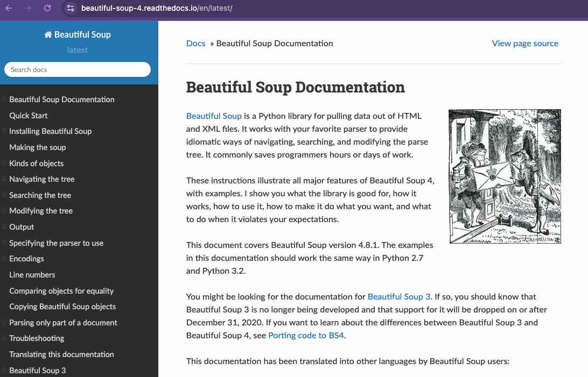Open Quick Start in the sidebar
Screen dimensions: 588x377
[29, 116]
